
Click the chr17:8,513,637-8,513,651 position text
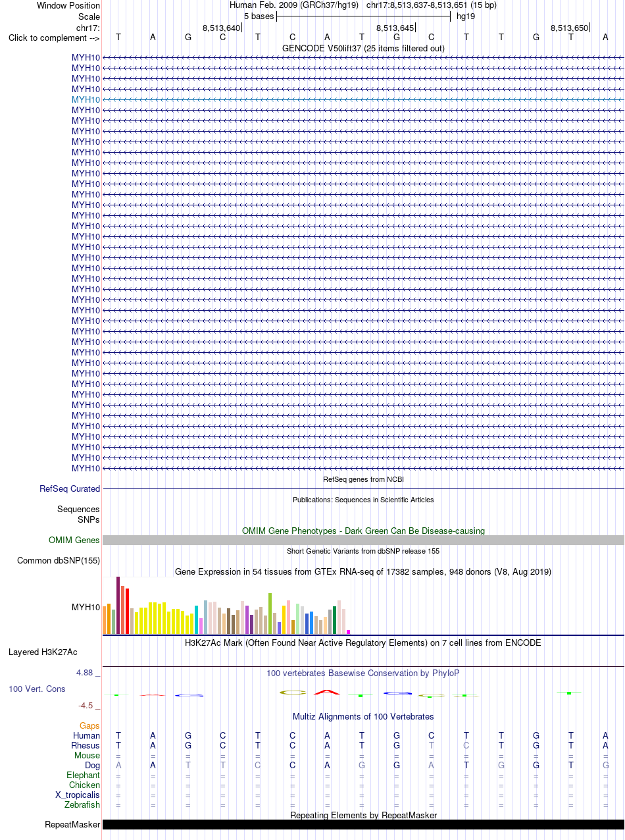[x=432, y=5]
